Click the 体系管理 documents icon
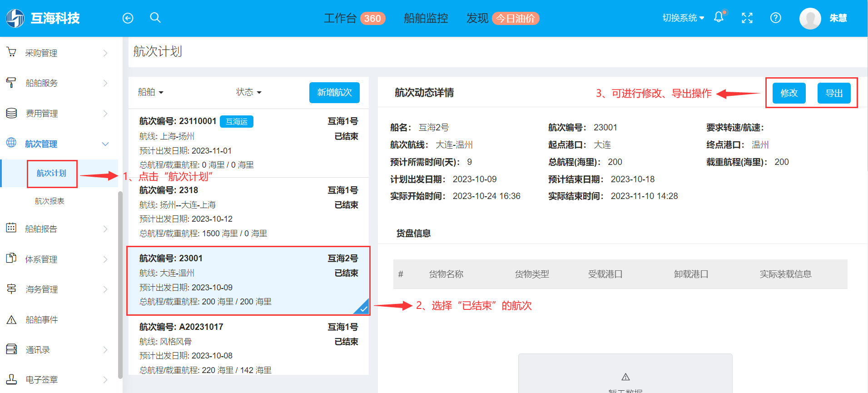This screenshot has width=868, height=393. point(11,259)
